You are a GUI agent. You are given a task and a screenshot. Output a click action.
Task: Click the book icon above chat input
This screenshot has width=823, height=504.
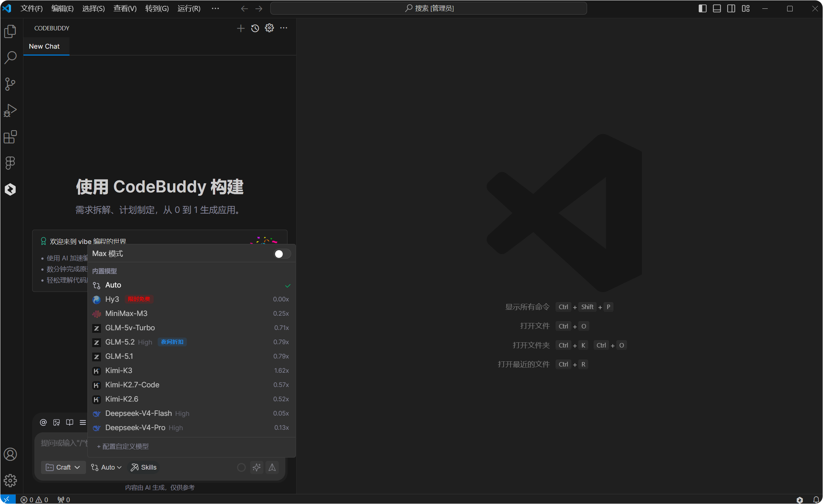pyautogui.click(x=69, y=422)
